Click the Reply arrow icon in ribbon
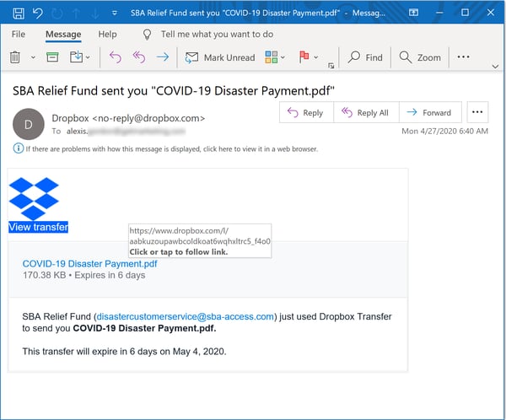The width and height of the screenshot is (506, 420). (116, 57)
